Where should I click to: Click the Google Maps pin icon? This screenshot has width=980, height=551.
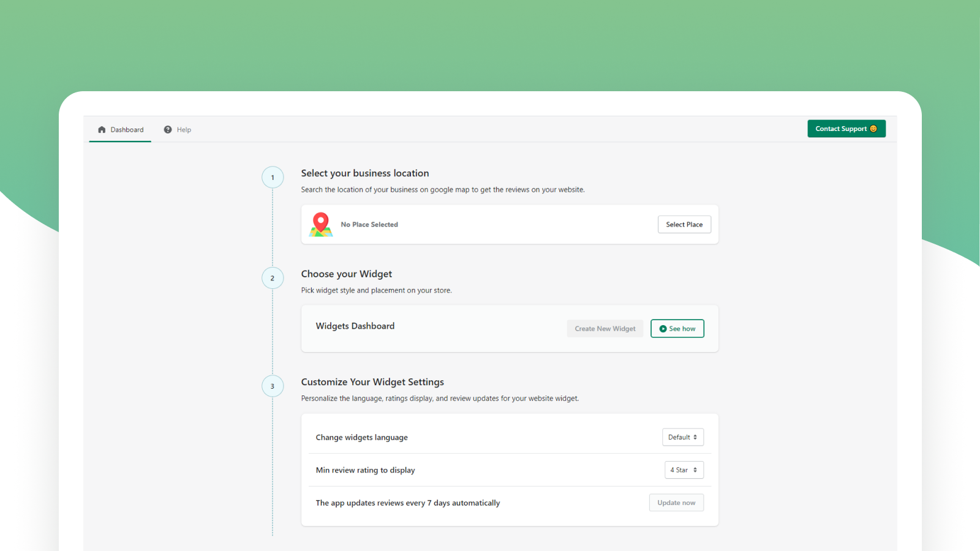(320, 224)
